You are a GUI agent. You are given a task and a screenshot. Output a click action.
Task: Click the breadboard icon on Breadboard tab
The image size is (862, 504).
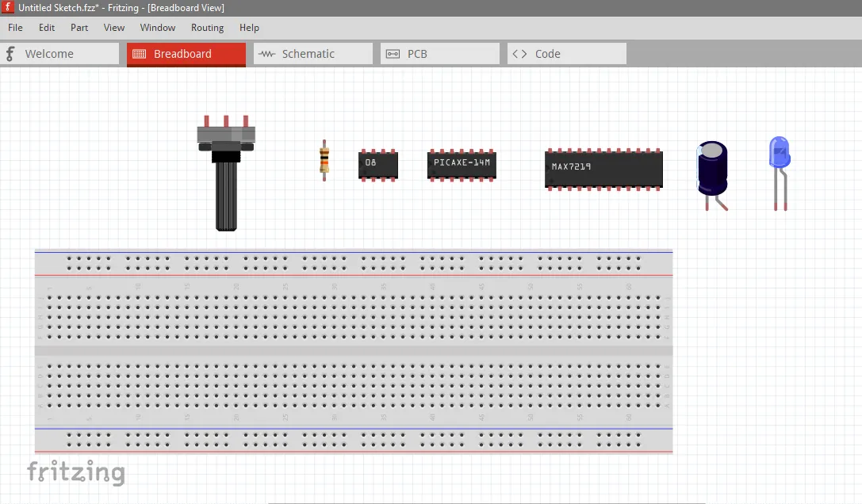140,54
